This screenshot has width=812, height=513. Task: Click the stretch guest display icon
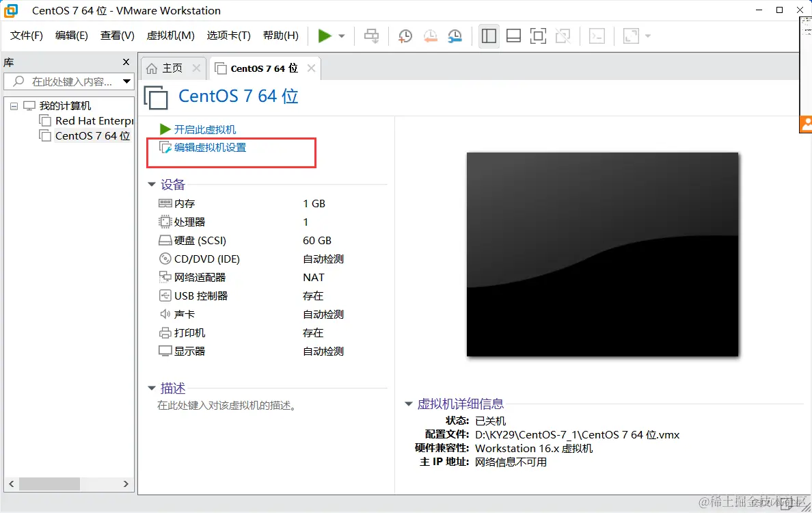click(x=631, y=36)
